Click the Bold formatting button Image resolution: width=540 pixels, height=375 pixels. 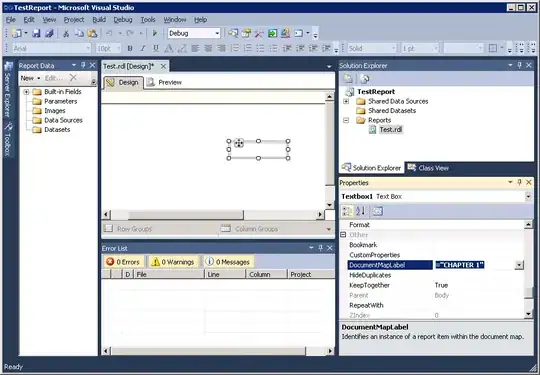[130, 49]
